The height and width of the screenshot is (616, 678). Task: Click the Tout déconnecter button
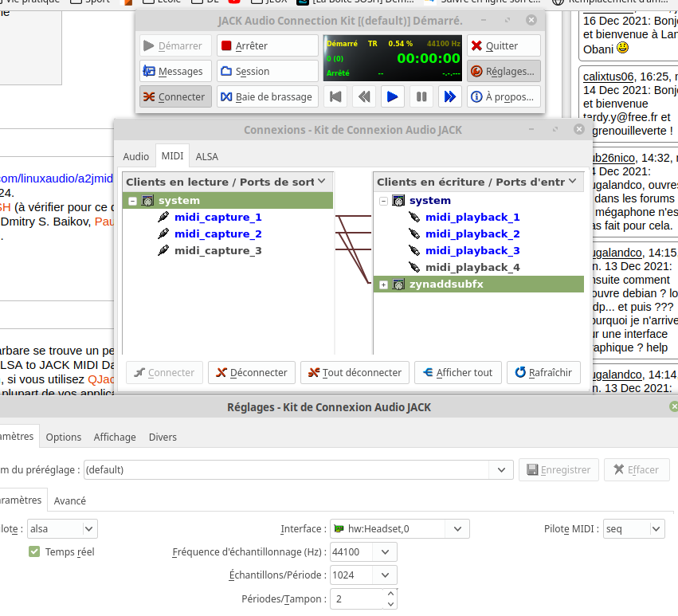pyautogui.click(x=355, y=372)
